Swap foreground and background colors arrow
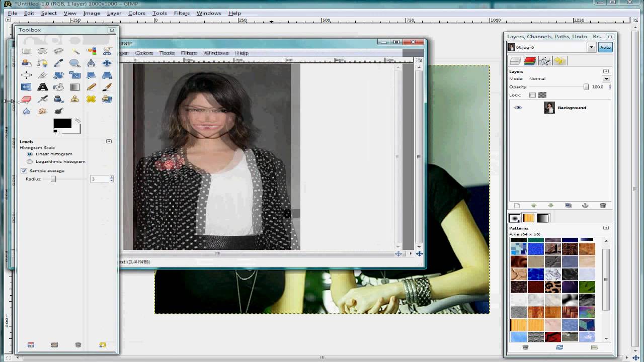The image size is (644, 362). pyautogui.click(x=77, y=121)
